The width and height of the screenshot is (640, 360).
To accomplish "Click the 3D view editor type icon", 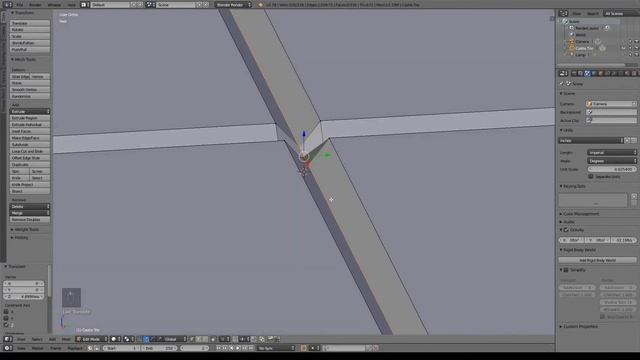I will [7, 339].
